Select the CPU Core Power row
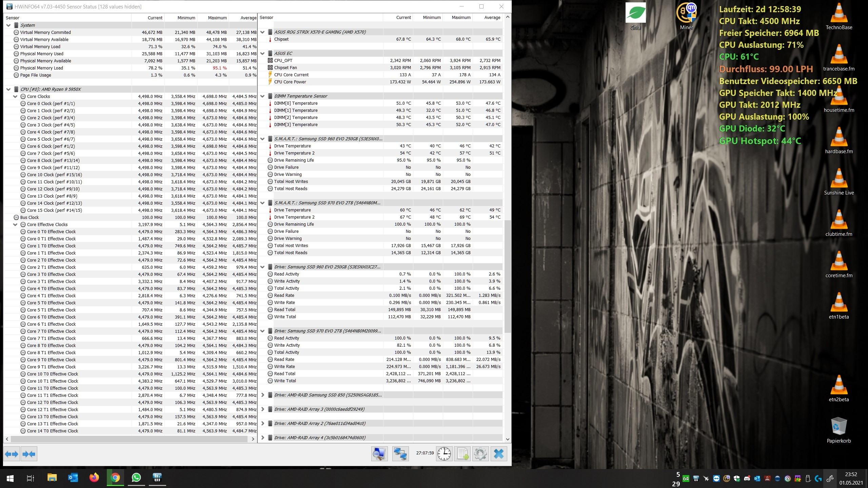Viewport: 868px width, 488px height. point(290,82)
